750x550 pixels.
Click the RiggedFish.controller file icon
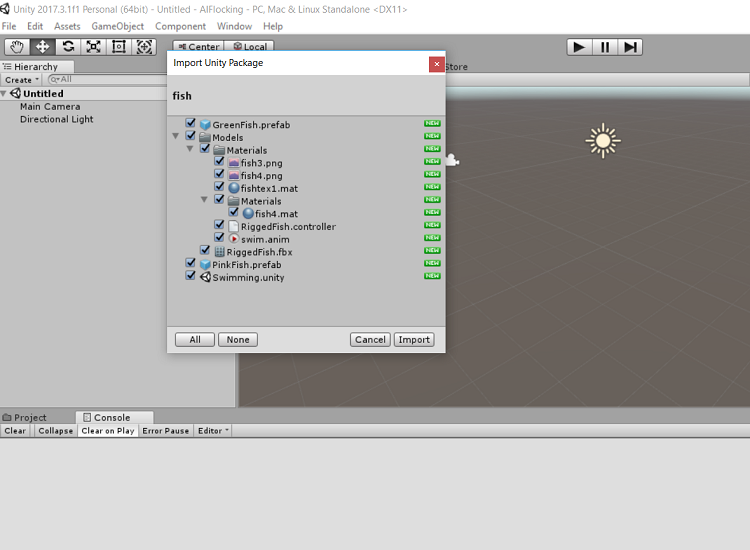(x=233, y=226)
